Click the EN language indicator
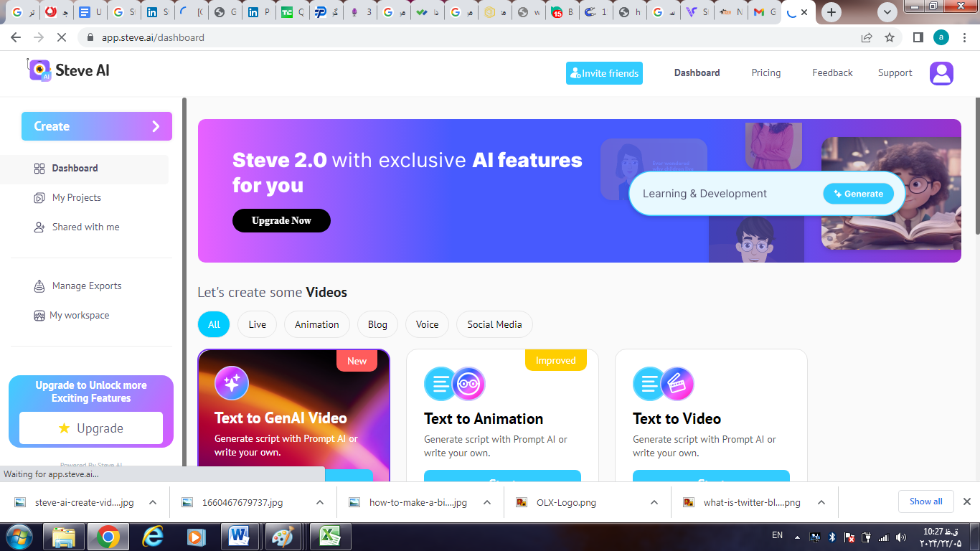Viewport: 980px width, 551px height. click(x=777, y=535)
